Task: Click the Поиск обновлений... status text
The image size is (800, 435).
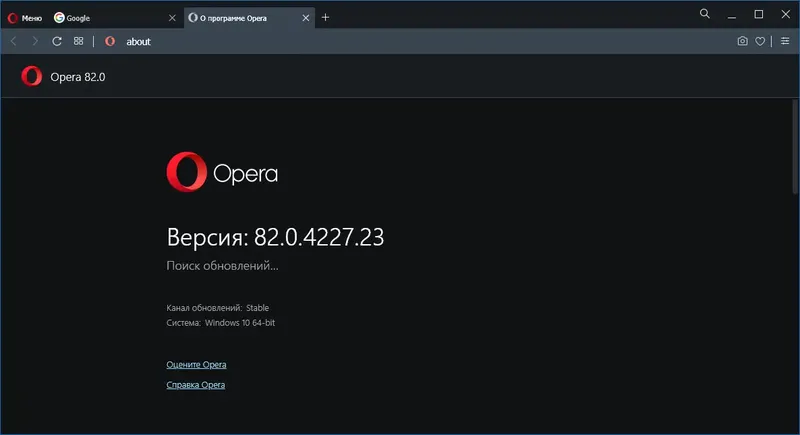Action: click(x=222, y=266)
